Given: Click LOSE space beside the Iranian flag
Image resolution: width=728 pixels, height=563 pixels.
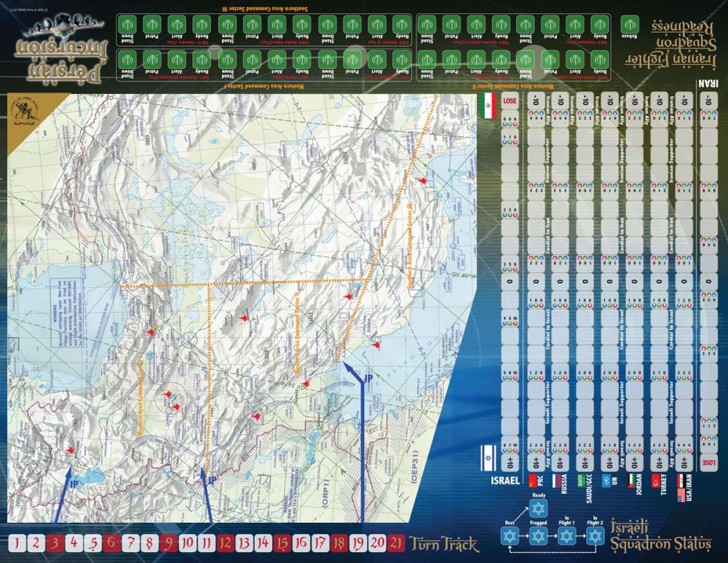Looking at the screenshot, I should (510, 101).
